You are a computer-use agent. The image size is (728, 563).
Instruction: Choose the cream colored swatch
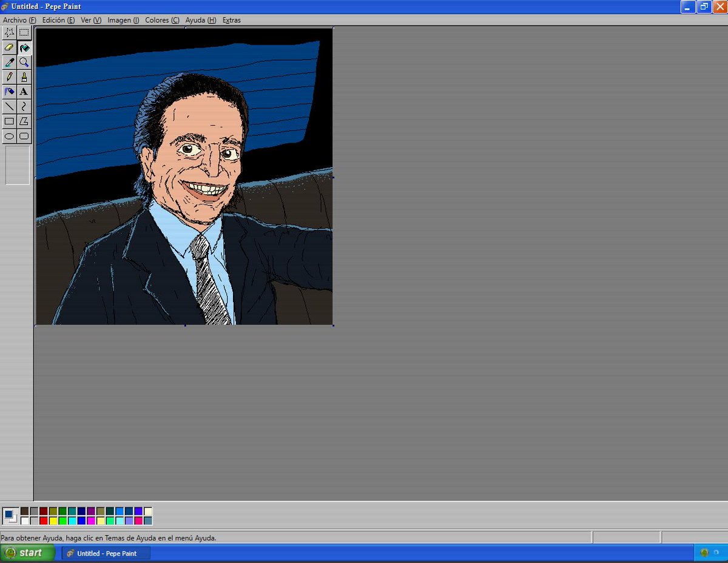148,511
